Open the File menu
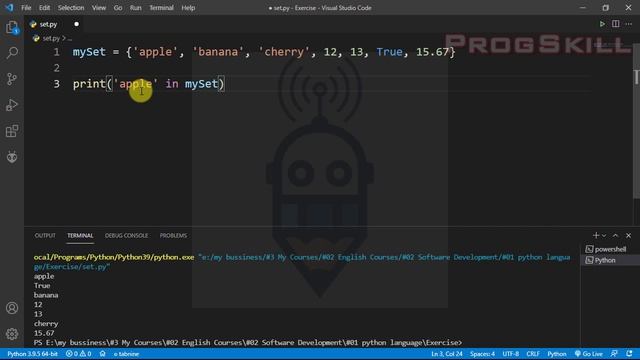Viewport: 640px width, 360px height. pyautogui.click(x=26, y=8)
